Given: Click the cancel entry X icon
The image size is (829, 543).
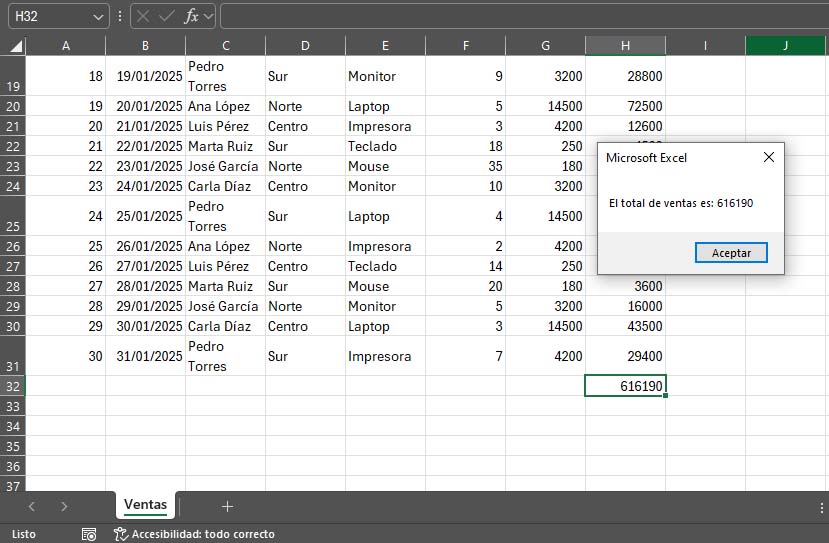Looking at the screenshot, I should click(143, 16).
